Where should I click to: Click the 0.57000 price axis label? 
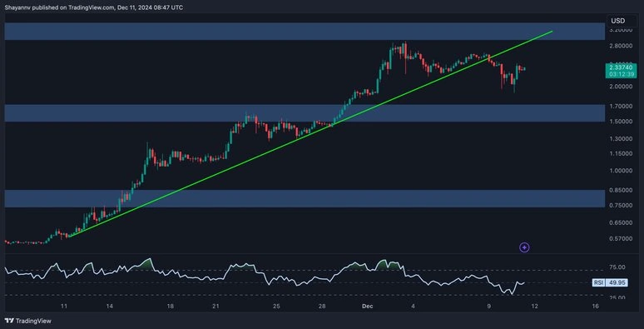pyautogui.click(x=620, y=238)
